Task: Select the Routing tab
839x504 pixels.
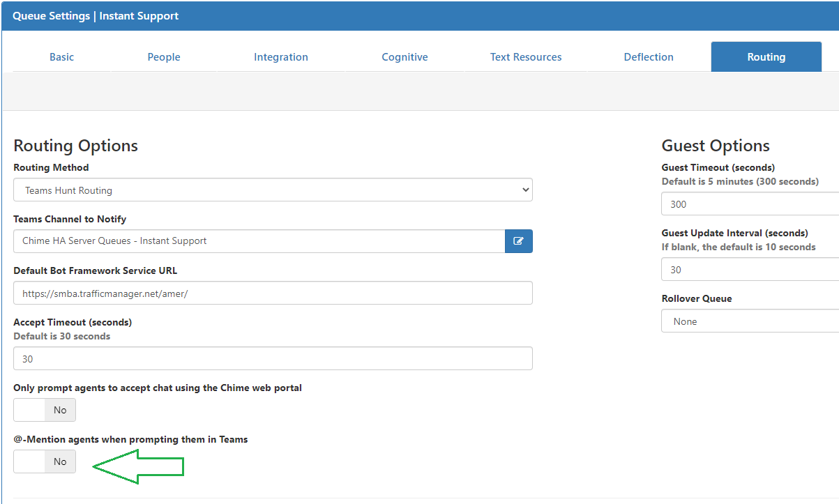Action: click(x=766, y=57)
